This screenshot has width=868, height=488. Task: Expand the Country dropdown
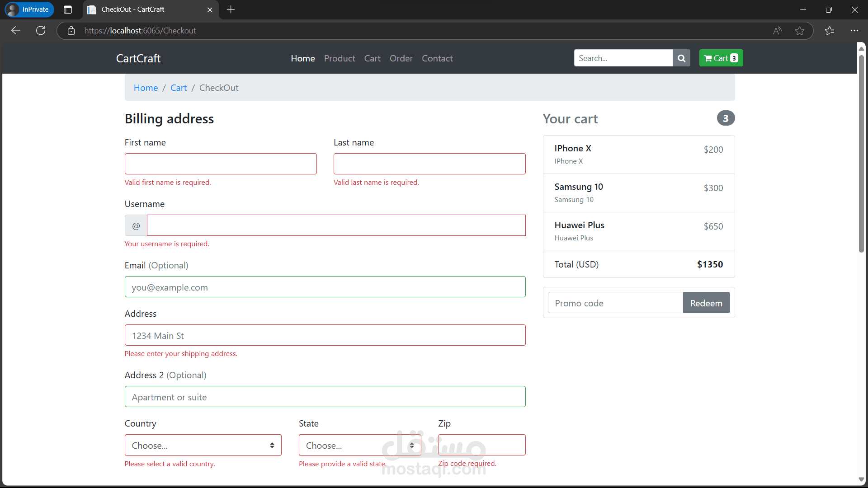click(x=203, y=446)
